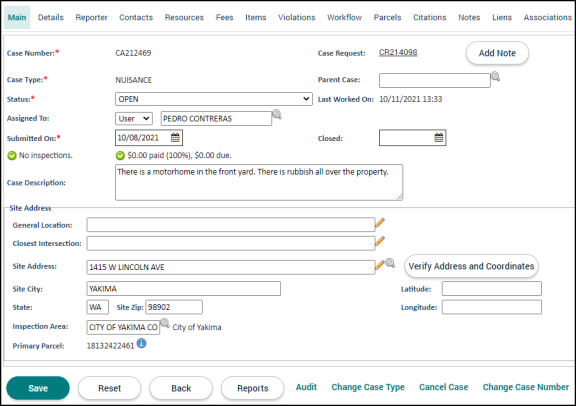Viewport: 576px width, 406px height.
Task: Click the case number text CA212469
Action: (x=133, y=53)
